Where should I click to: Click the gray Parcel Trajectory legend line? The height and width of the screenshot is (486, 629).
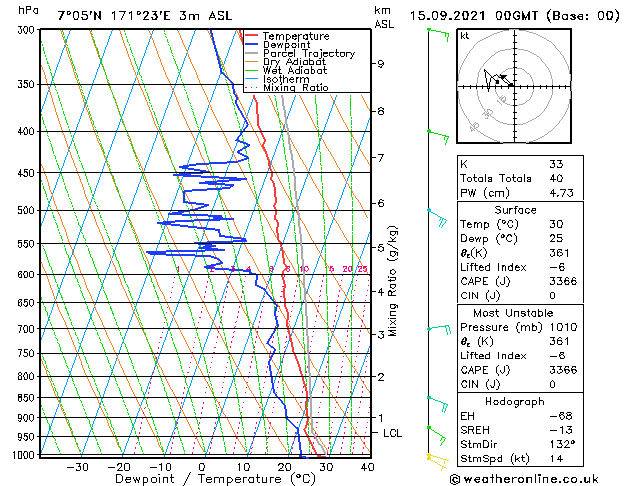[252, 53]
